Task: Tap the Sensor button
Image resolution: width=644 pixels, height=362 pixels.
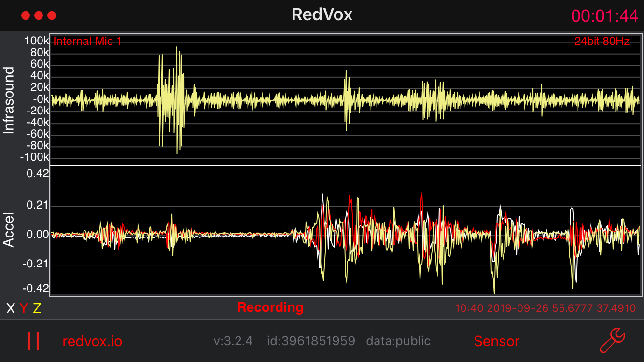Action: pos(496,341)
